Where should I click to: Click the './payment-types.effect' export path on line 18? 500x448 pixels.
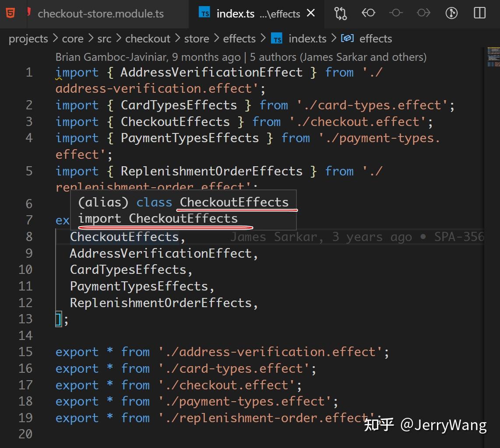coord(245,402)
